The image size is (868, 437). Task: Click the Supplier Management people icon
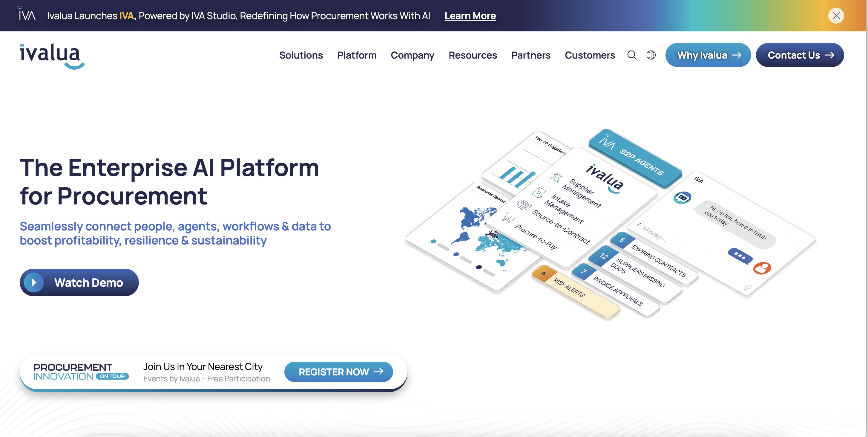pyautogui.click(x=556, y=177)
